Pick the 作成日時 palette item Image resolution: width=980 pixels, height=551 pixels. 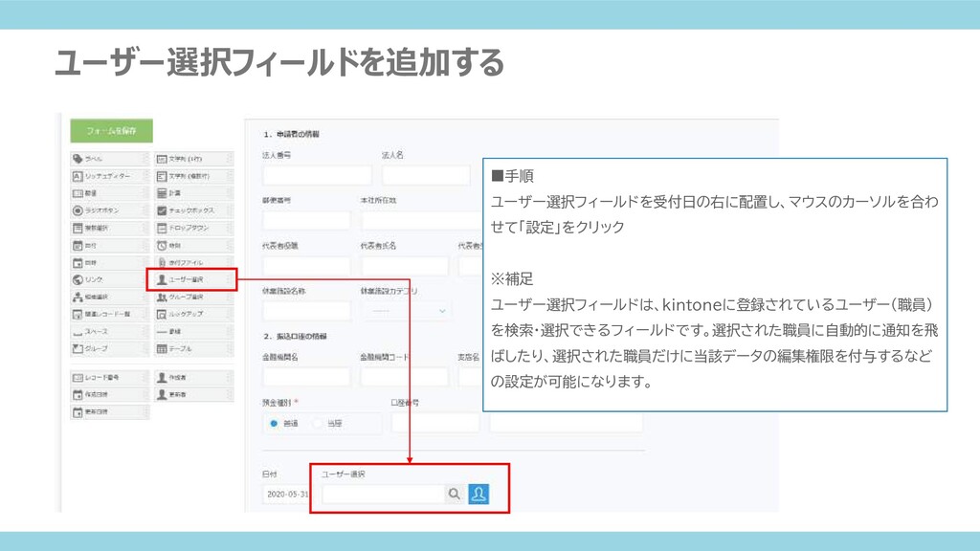point(110,395)
